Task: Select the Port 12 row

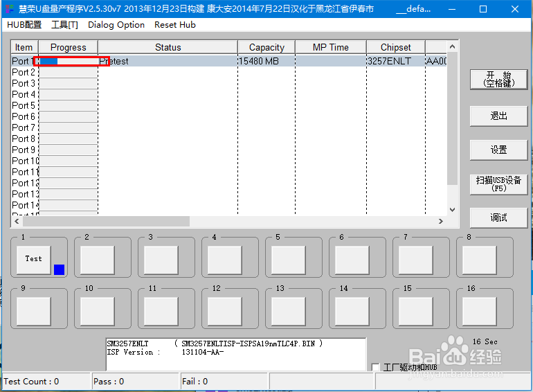Action: click(x=228, y=183)
